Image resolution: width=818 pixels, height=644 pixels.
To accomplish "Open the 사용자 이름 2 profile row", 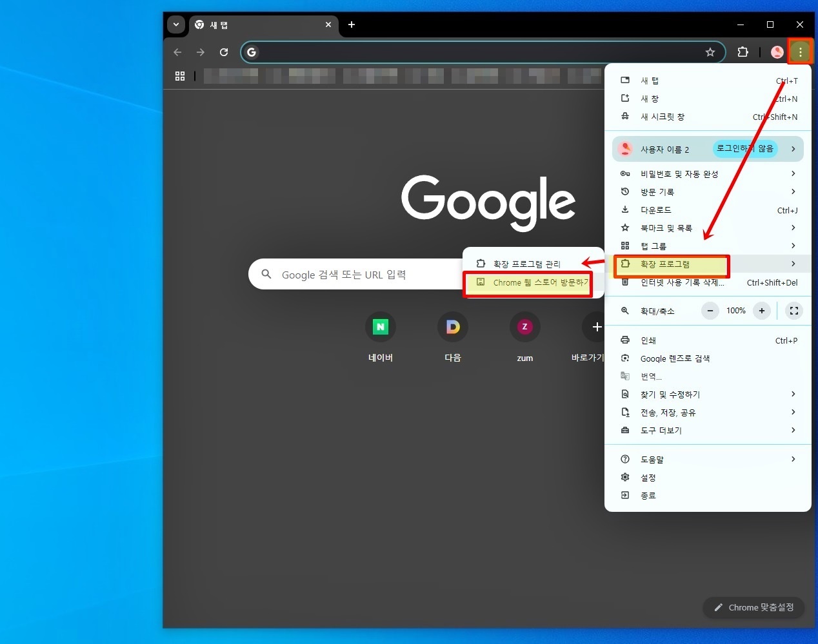I will pos(708,149).
